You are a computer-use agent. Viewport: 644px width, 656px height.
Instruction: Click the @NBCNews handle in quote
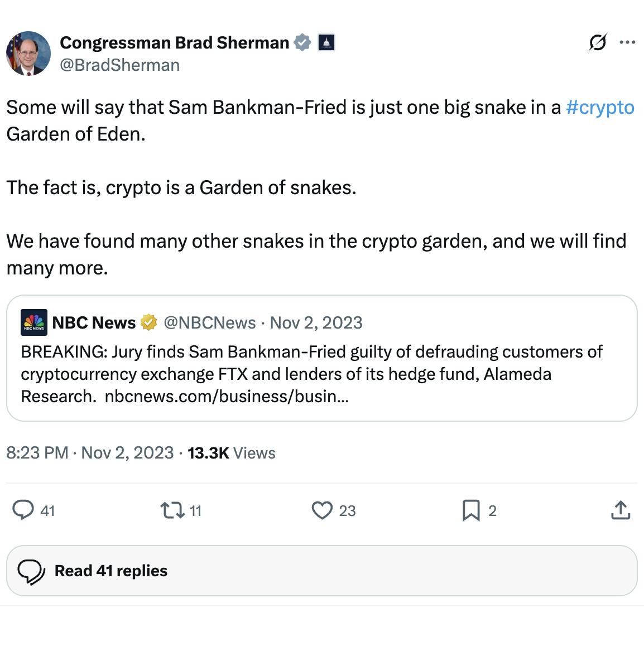(210, 322)
